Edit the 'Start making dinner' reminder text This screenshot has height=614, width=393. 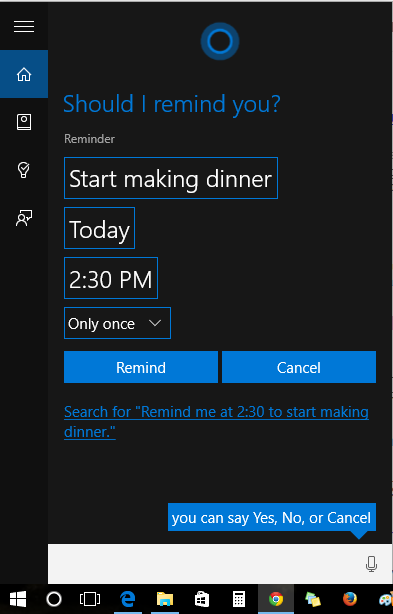171,178
